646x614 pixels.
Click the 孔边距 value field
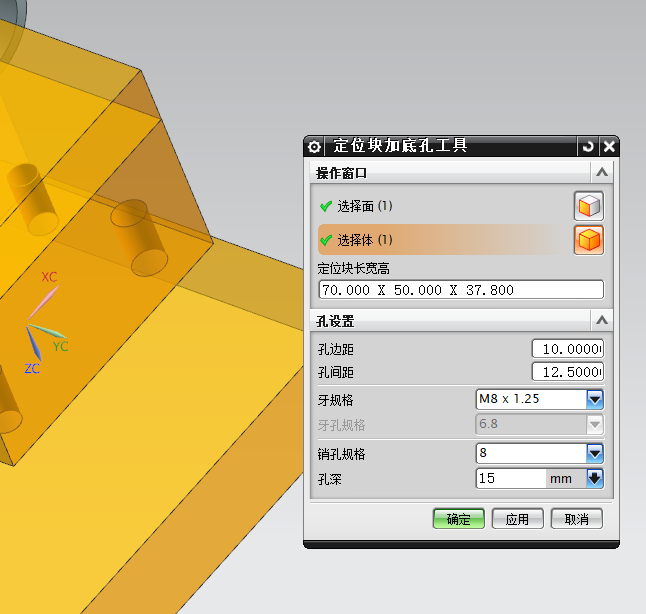(567, 349)
